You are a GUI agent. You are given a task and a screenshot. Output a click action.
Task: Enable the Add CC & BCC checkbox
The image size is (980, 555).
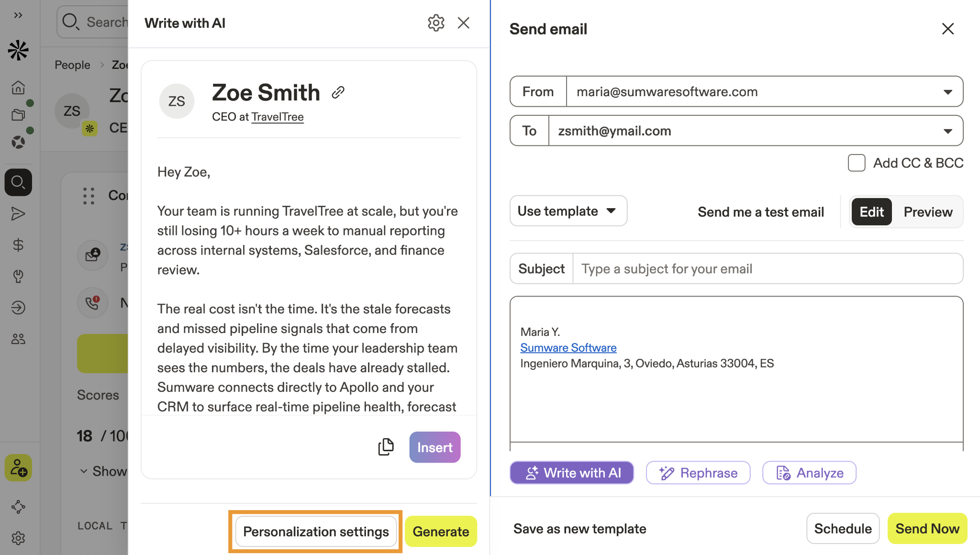tap(856, 163)
